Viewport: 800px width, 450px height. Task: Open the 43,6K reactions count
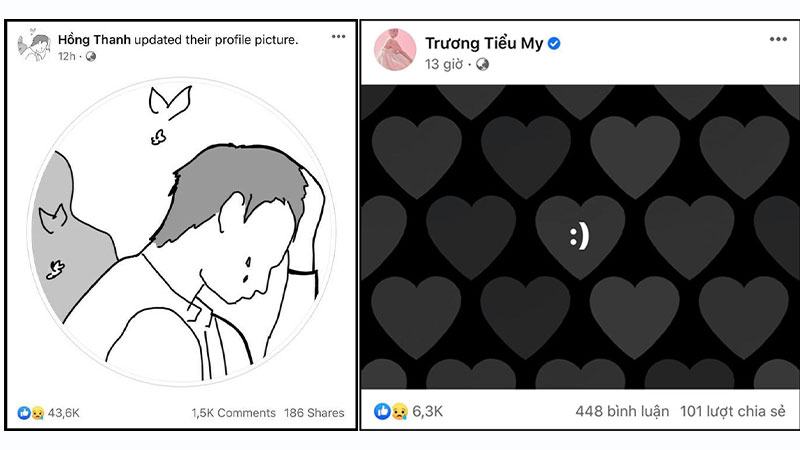[x=64, y=413]
